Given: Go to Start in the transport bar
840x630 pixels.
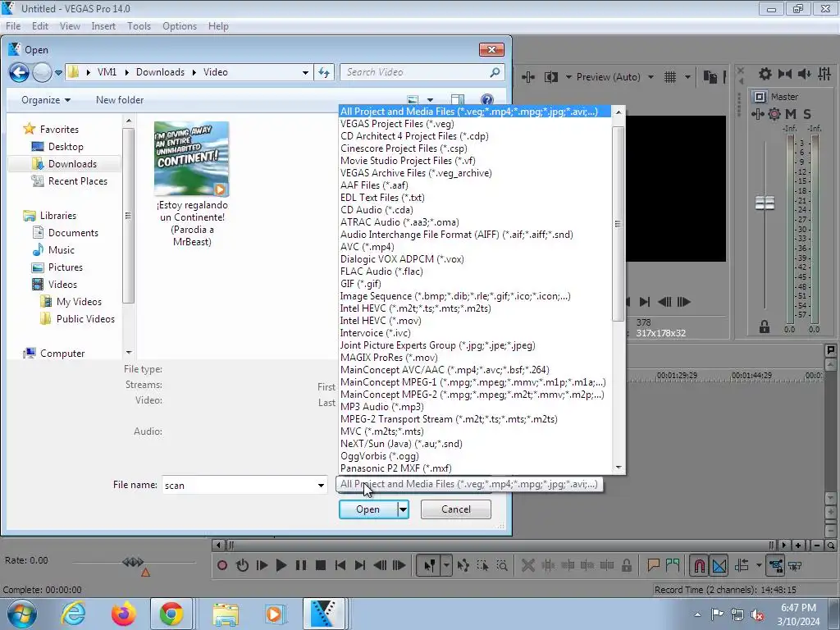Looking at the screenshot, I should point(340,565).
